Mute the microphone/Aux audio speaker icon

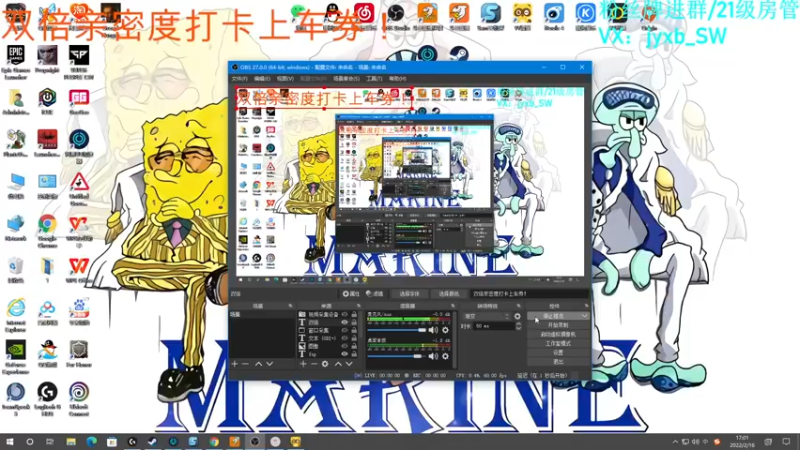coord(433,330)
